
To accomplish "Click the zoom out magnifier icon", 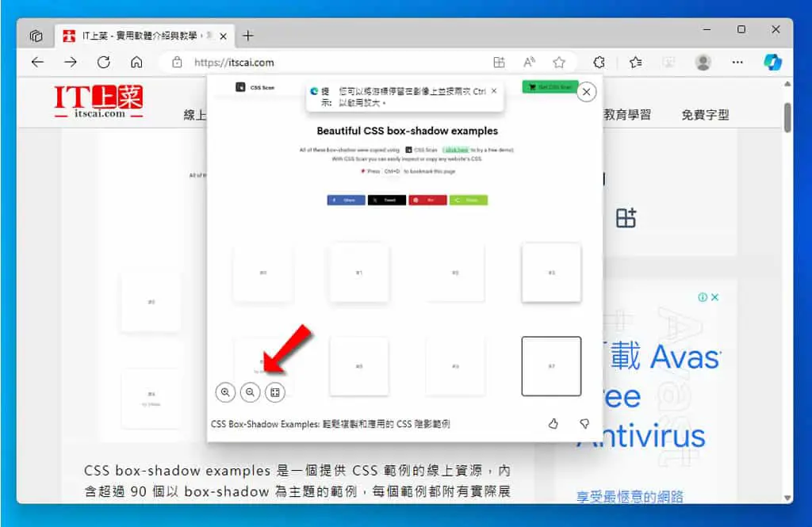I will 250,392.
